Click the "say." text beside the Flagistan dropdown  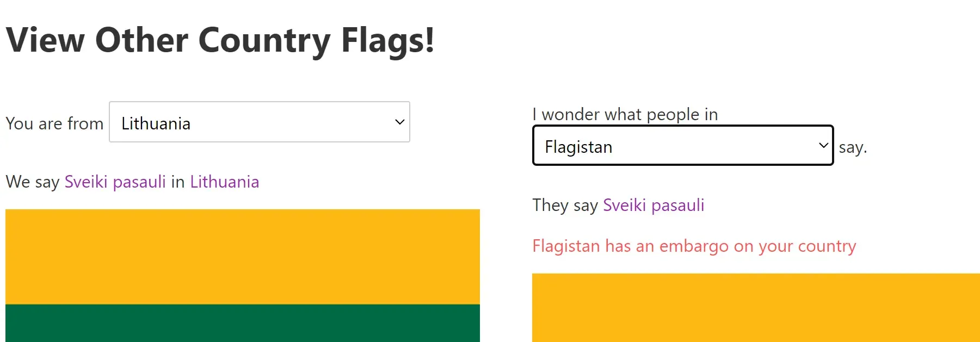click(x=852, y=147)
